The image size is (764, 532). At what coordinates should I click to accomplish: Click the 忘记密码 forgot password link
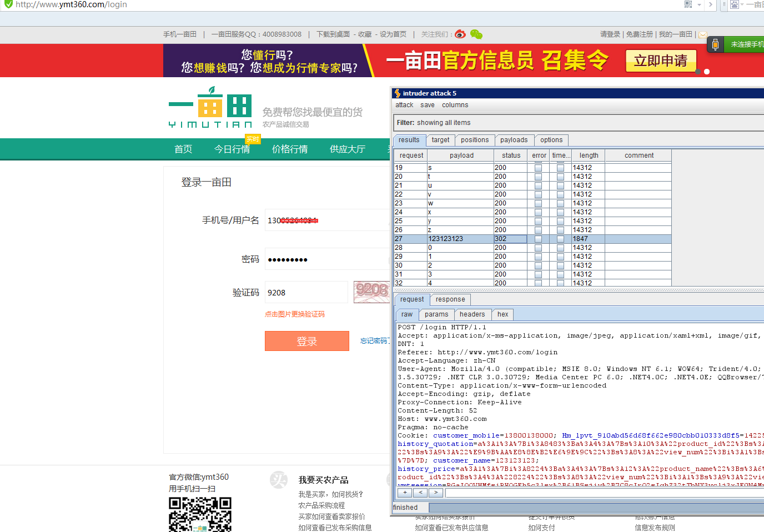[374, 340]
